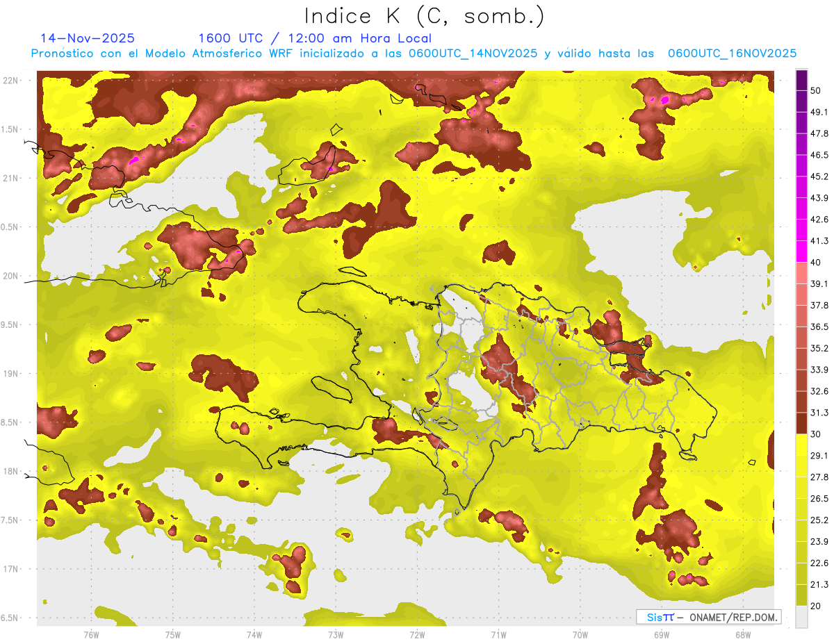This screenshot has height=644, width=834.
Task: Click the '69W' longitude label
Action: (x=662, y=635)
